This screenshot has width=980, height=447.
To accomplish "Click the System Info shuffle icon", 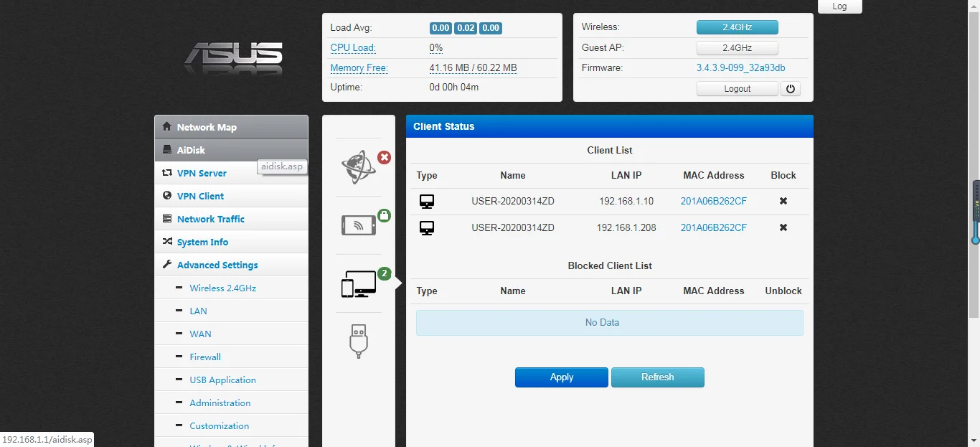I will point(167,242).
